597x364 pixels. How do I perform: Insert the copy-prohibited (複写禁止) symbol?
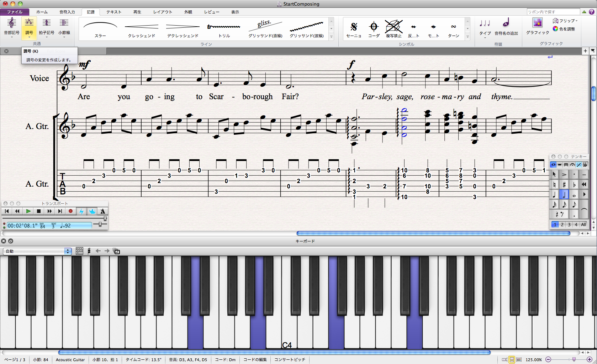pyautogui.click(x=393, y=29)
